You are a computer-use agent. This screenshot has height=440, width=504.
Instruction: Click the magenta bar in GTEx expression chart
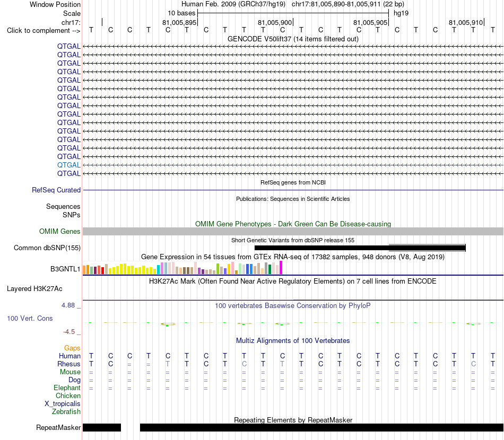pos(281,268)
